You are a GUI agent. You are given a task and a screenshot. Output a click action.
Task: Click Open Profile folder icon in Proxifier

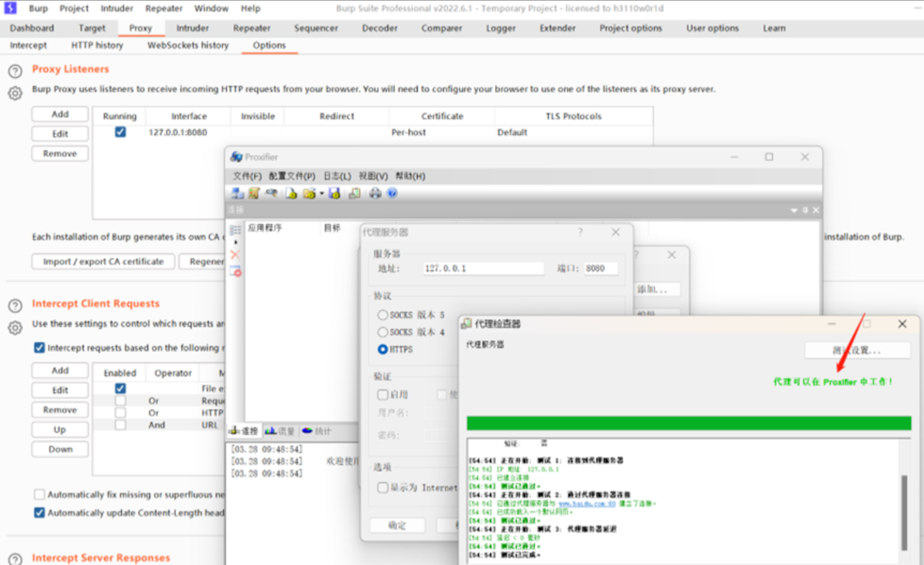(x=309, y=193)
